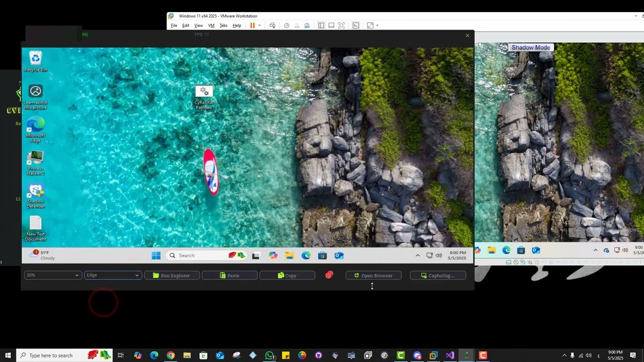The height and width of the screenshot is (362, 644).
Task: Click the Paste button
Action: tap(229, 276)
